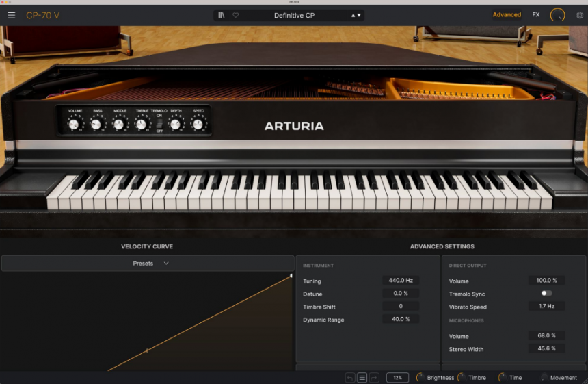Click the Undo arrow in the status bar
The image size is (588, 384).
click(x=350, y=378)
